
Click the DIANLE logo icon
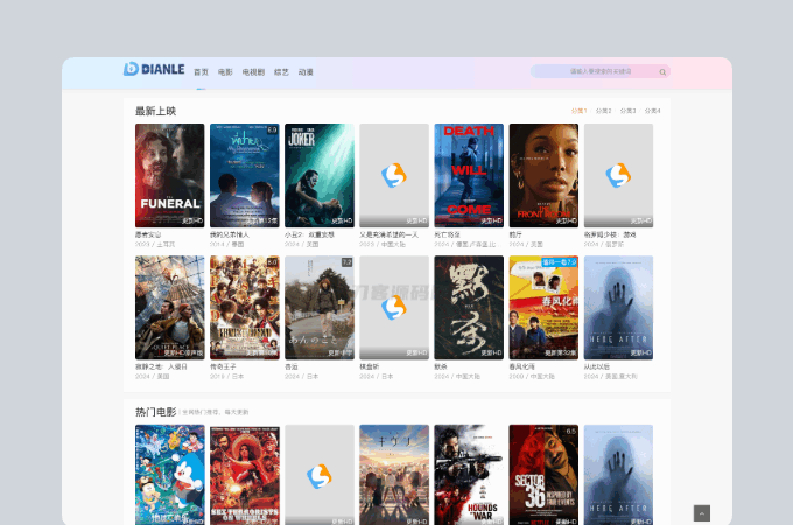coord(130,69)
